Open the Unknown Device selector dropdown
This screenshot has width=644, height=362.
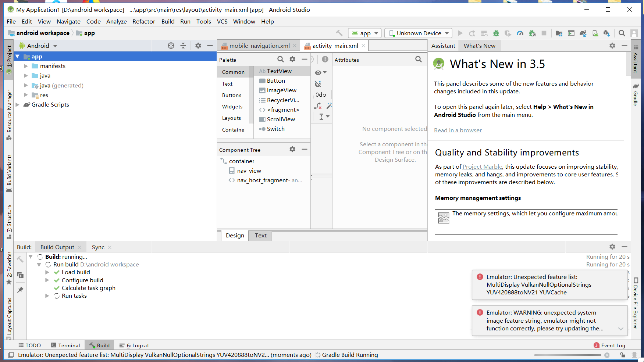tap(418, 33)
